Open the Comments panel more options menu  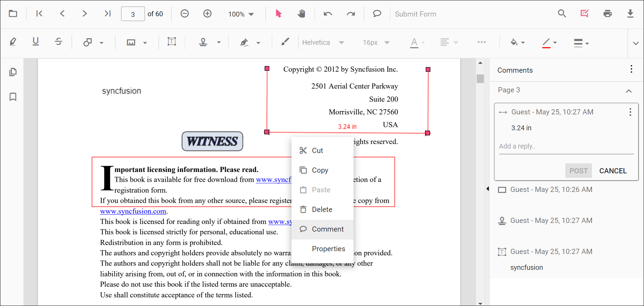point(631,69)
